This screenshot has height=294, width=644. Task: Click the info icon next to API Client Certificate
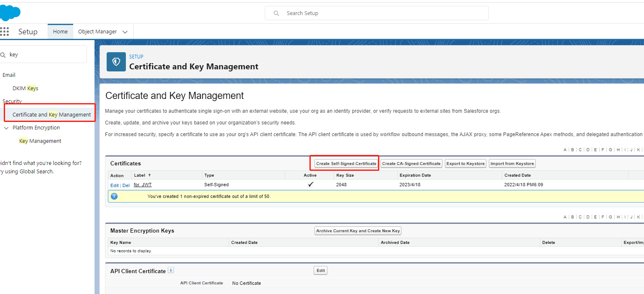click(x=171, y=270)
